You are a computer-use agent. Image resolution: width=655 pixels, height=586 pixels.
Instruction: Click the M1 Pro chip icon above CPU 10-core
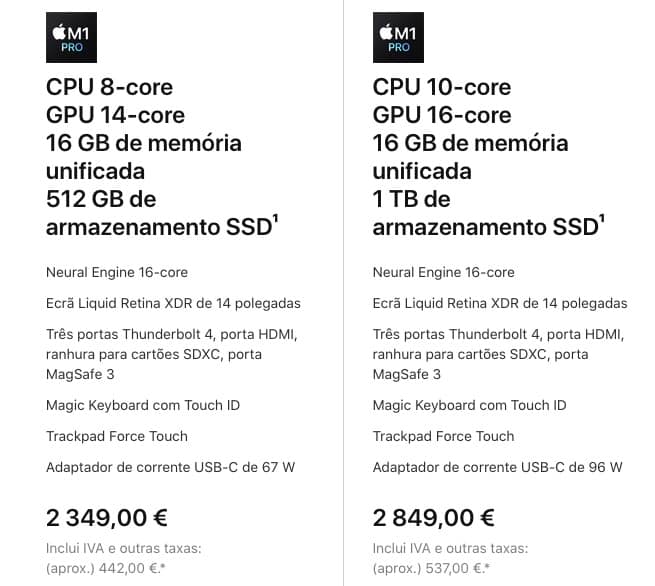tap(398, 37)
